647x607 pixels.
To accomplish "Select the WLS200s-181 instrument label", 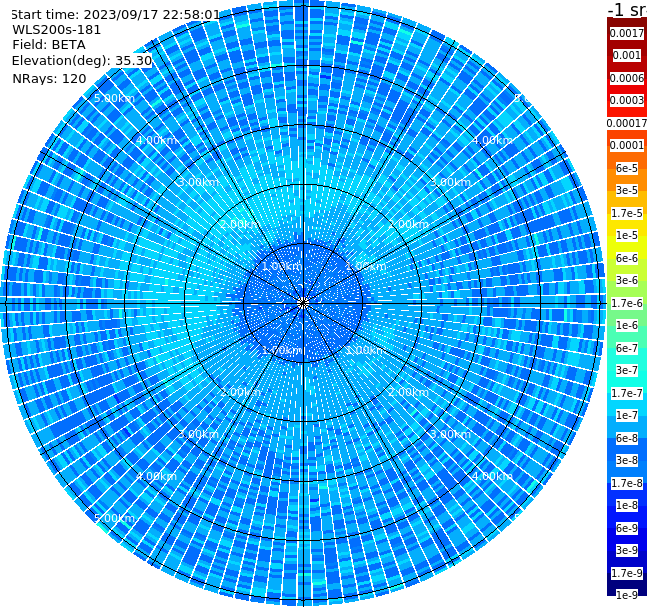I will pos(57,30).
